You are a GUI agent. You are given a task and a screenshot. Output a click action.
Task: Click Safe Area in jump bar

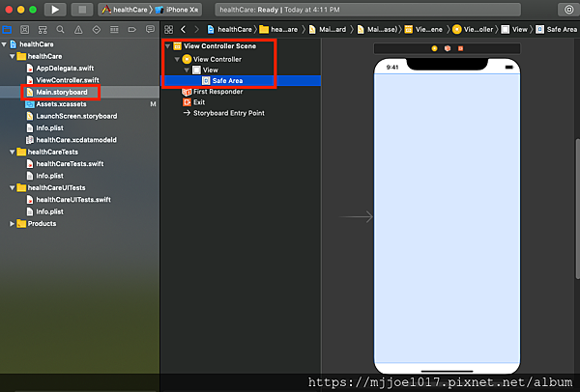point(557,30)
